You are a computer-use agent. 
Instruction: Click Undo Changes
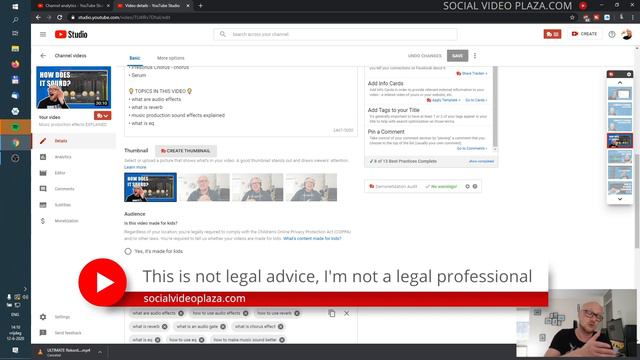pyautogui.click(x=424, y=56)
